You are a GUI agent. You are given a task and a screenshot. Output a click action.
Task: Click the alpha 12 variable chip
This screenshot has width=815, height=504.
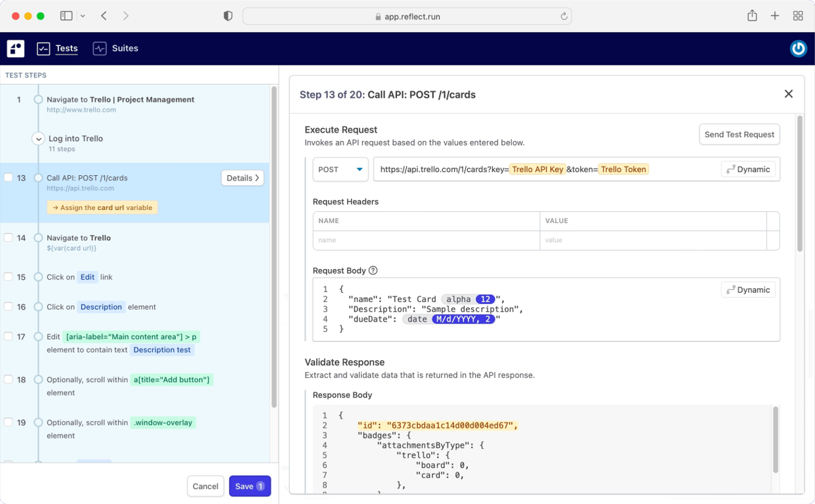469,299
